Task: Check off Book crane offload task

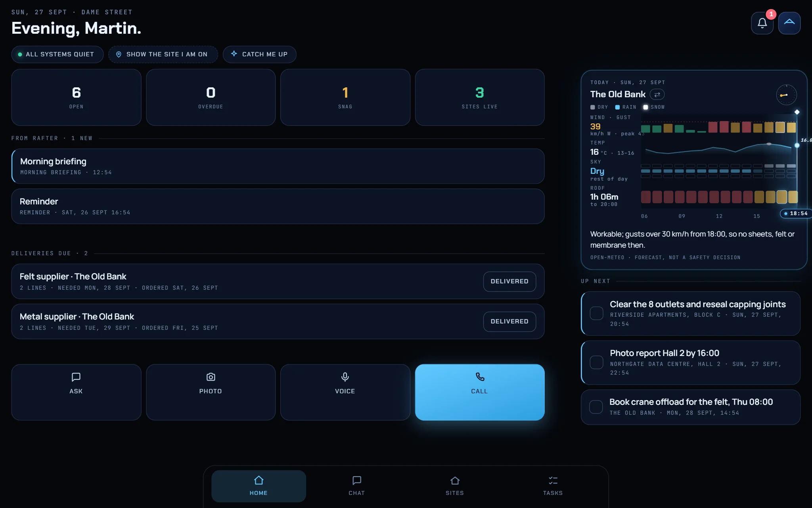Action: (596, 407)
